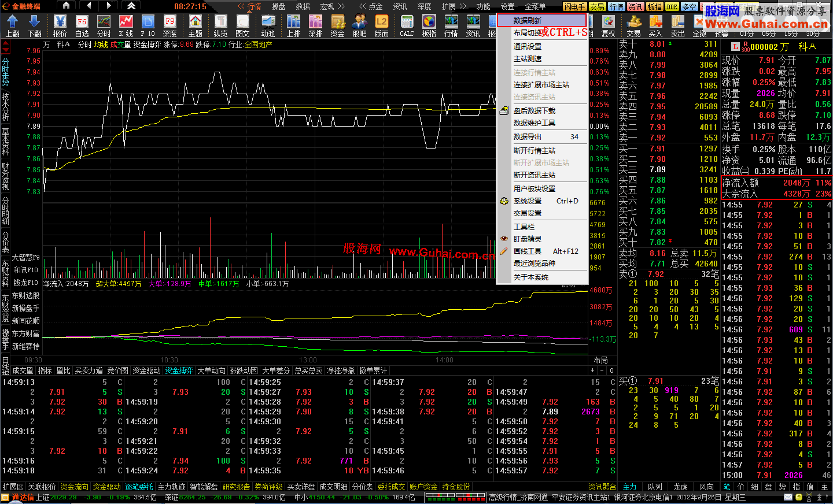Open the mail envelope status bar icon
This screenshot has height=504, width=833.
pyautogui.click(x=788, y=497)
